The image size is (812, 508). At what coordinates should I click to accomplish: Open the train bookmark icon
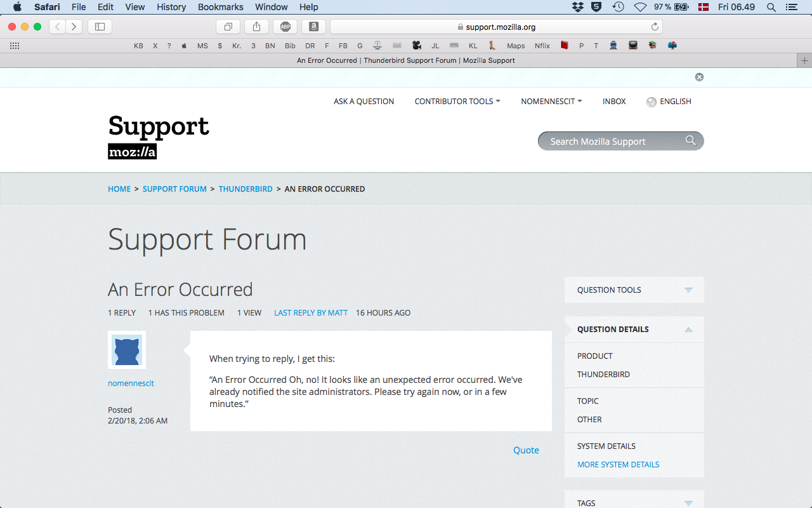pyautogui.click(x=613, y=46)
